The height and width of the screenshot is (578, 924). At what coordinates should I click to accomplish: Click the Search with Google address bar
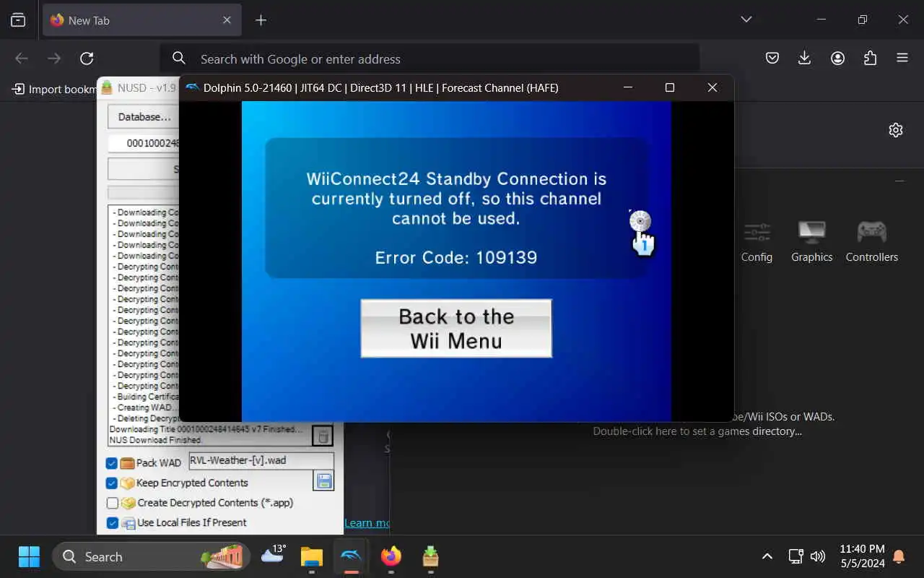(430, 59)
